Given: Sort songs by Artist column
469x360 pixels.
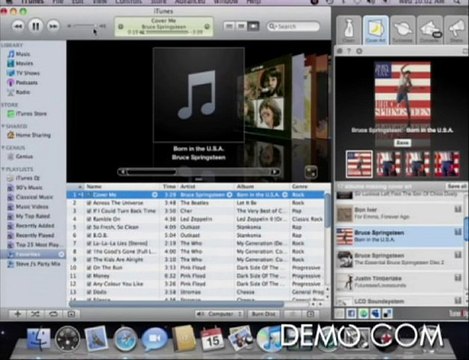Looking at the screenshot, I should pos(207,187).
